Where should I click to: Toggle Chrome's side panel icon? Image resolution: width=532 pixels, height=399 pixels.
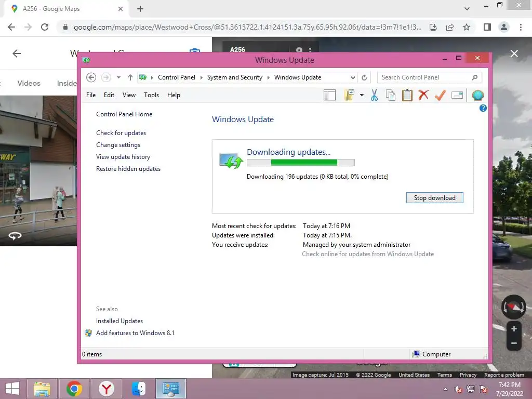pos(487,27)
